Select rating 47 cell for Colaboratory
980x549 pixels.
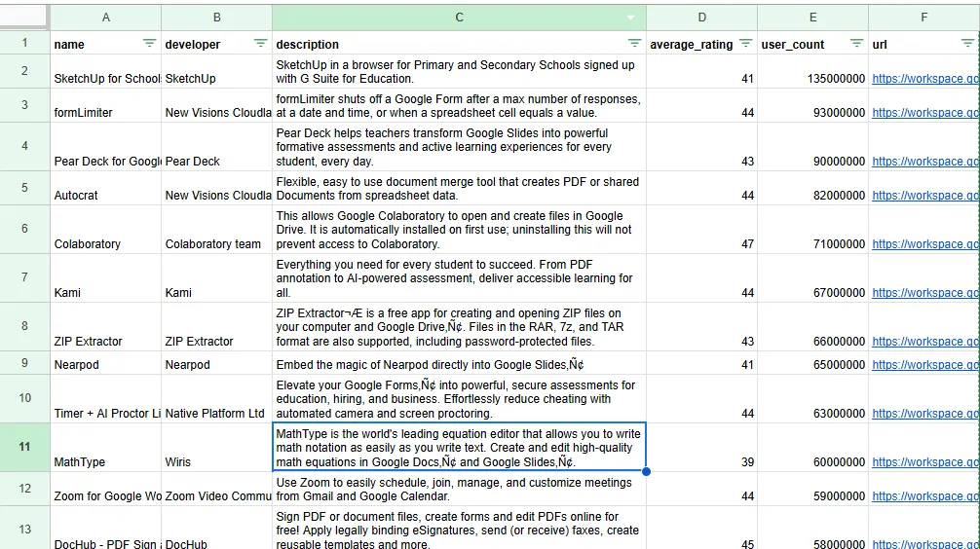tap(701, 229)
